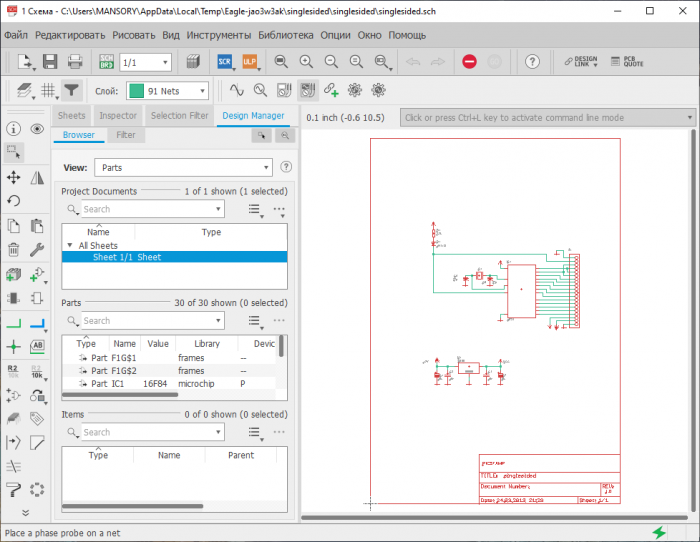This screenshot has height=542, width=700.
Task: Toggle the selection filter funnel button
Action: point(71,90)
